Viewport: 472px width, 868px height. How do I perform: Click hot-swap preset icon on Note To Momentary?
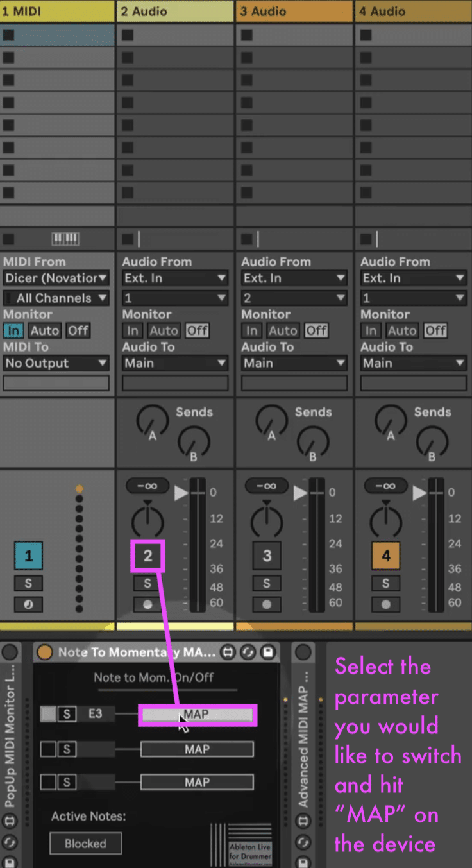tap(228, 652)
